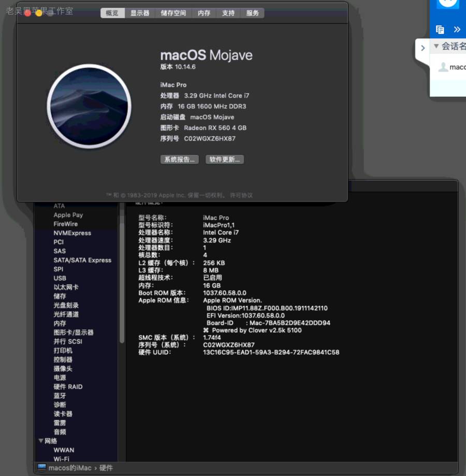Viewport: 466px width, 476px height.
Task: Select NVMExpress in the sidebar
Action: tap(72, 233)
